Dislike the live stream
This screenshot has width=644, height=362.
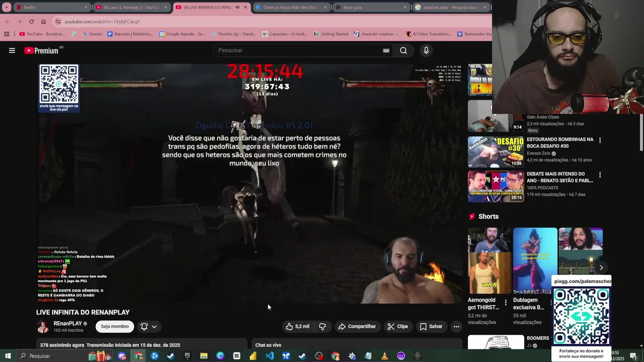[323, 326]
